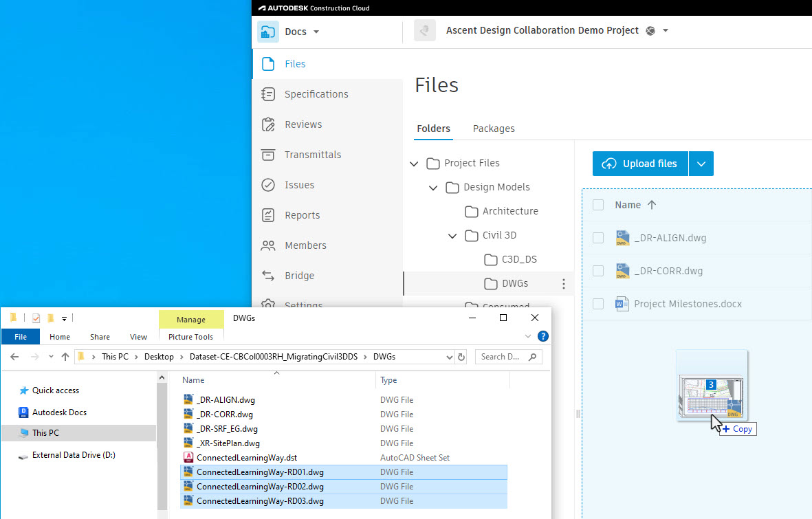Click the Project Milestones Word document icon
812x519 pixels.
coord(622,304)
